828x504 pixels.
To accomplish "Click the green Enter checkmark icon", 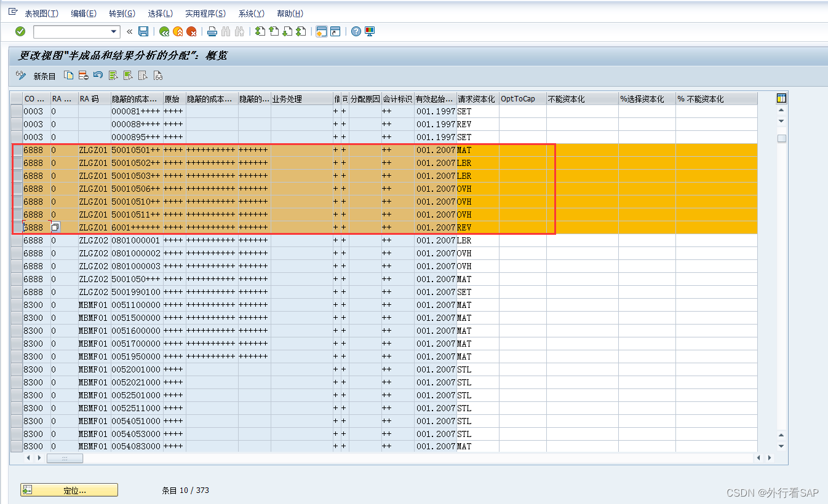I will tap(20, 31).
